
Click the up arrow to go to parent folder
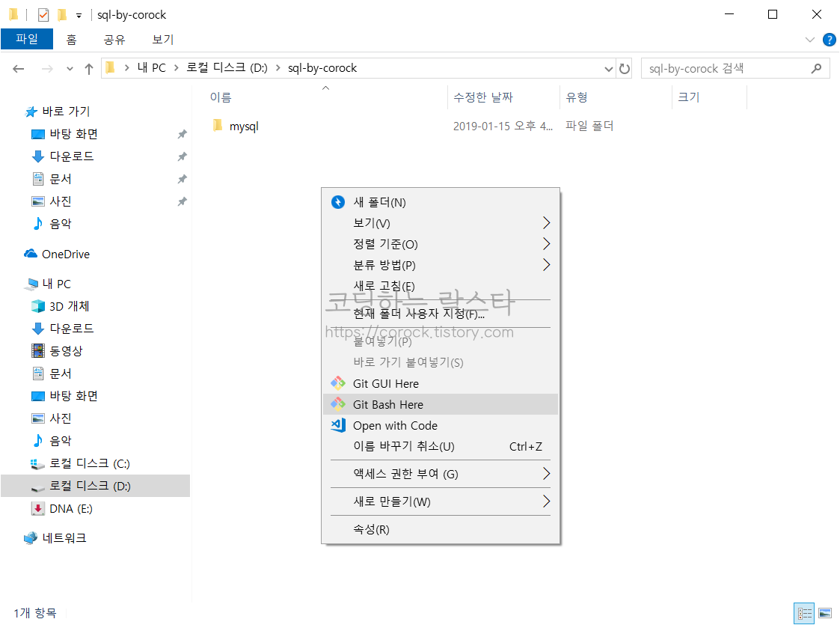click(88, 68)
